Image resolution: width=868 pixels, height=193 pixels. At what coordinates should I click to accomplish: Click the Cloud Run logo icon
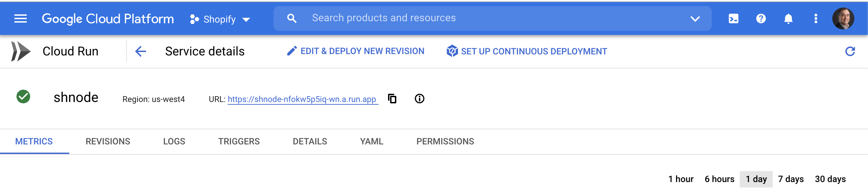click(x=21, y=51)
